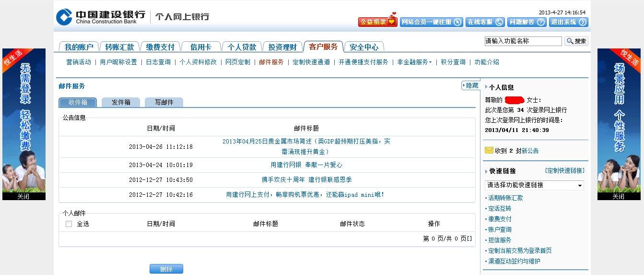This screenshot has height=275, width=644.
Task: Click 退出系统 to log out
Action: 568,22
